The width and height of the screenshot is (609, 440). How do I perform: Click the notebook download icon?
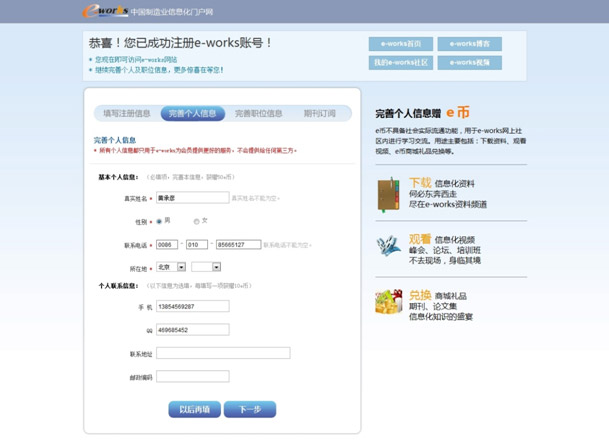388,195
